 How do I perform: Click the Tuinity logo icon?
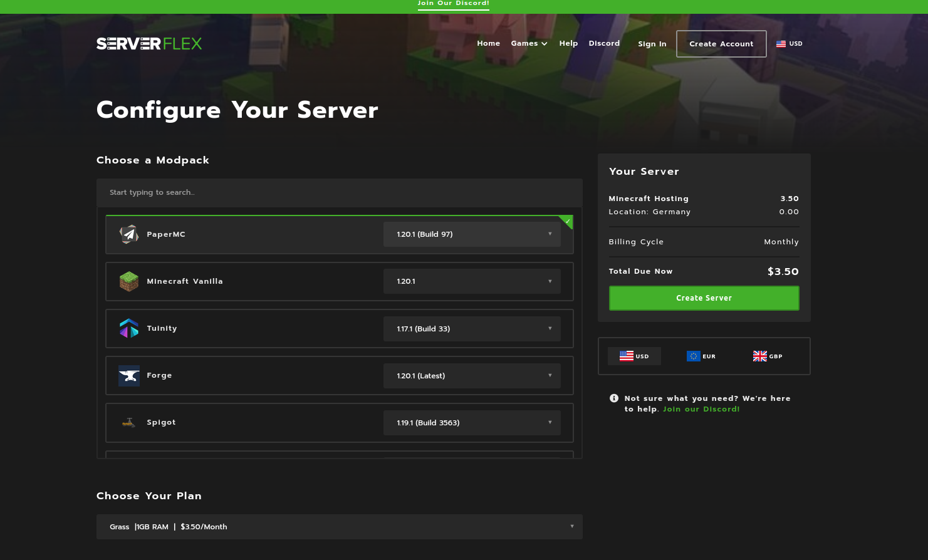pyautogui.click(x=129, y=328)
